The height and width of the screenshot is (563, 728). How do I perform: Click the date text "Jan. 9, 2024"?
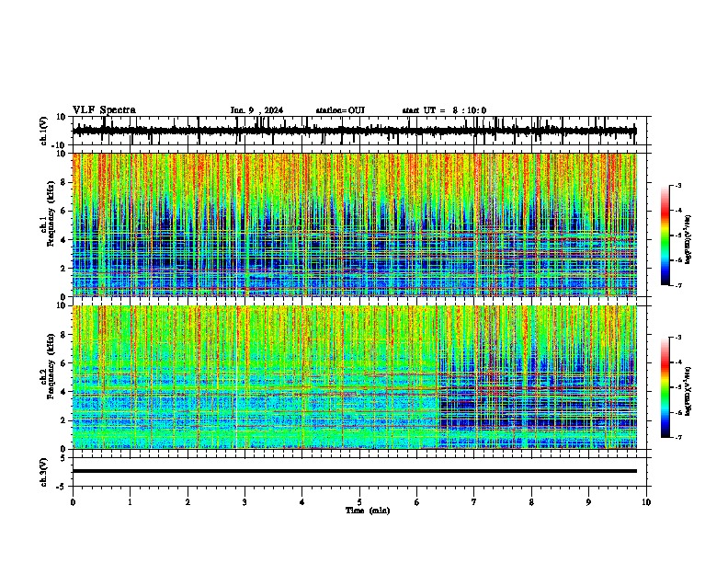[256, 110]
